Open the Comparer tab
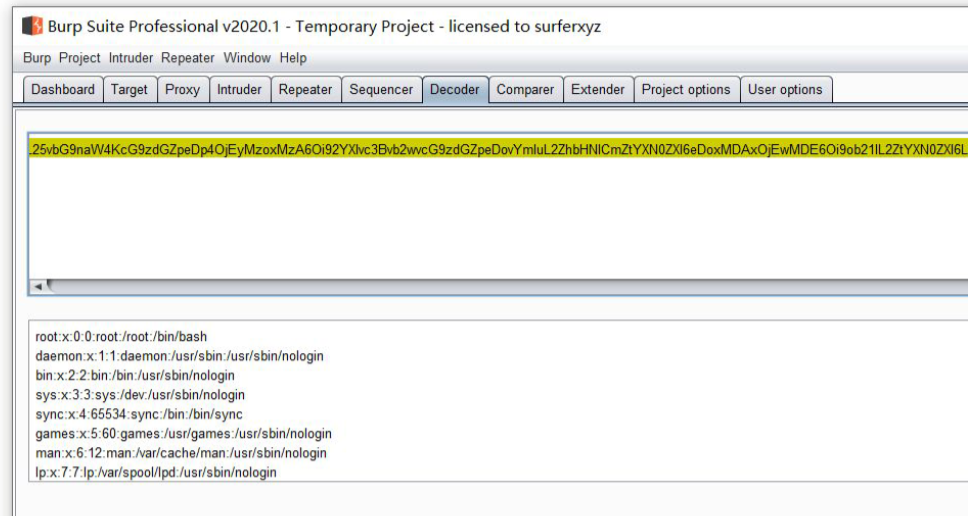The image size is (974, 516). [x=525, y=89]
